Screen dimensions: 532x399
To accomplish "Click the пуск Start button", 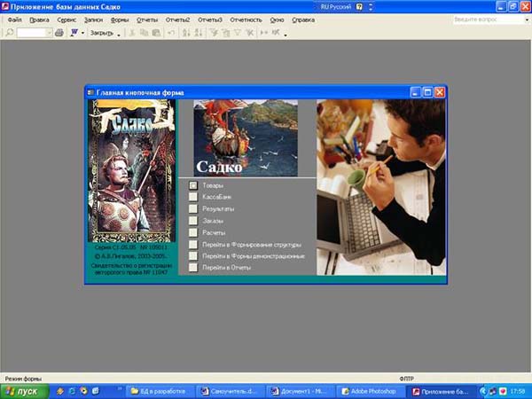I will pyautogui.click(x=25, y=391).
